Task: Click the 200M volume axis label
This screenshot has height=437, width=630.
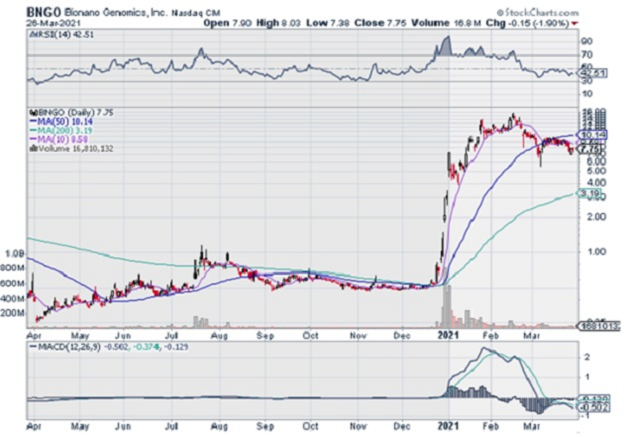Action: click(13, 313)
